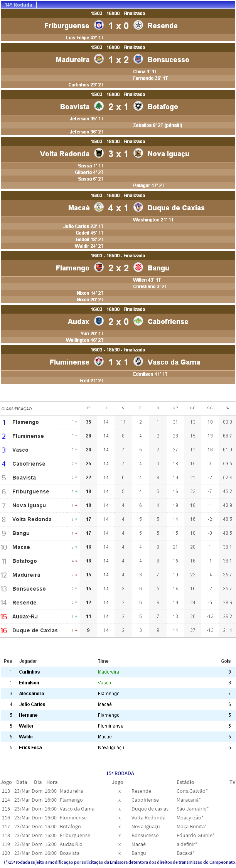Click Flamengo in the standings table
236x868 pixels.
tap(25, 422)
